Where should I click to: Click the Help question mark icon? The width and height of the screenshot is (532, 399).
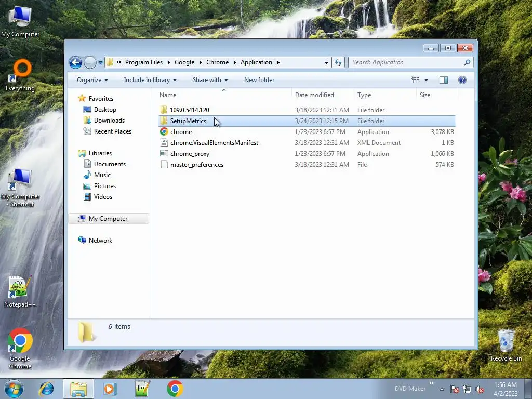point(462,80)
